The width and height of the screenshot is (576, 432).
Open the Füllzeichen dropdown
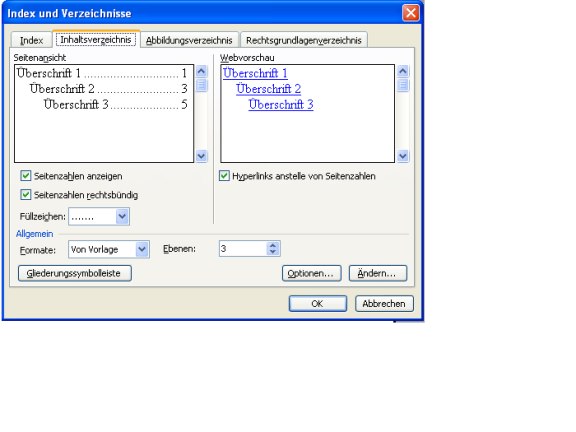122,216
